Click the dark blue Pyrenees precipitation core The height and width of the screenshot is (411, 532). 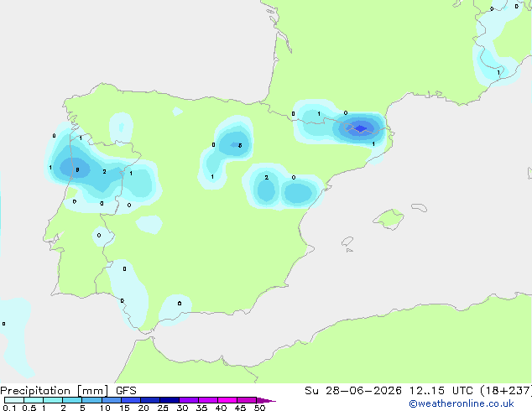click(x=360, y=128)
